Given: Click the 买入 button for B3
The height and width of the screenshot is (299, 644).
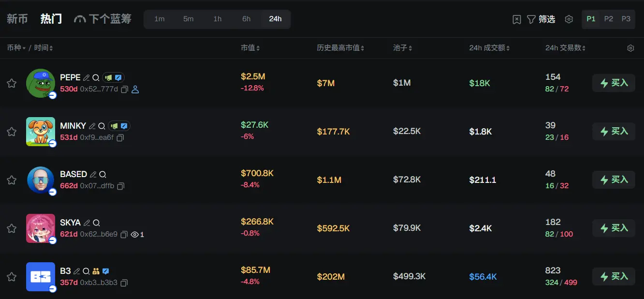Looking at the screenshot, I should click(x=614, y=276).
